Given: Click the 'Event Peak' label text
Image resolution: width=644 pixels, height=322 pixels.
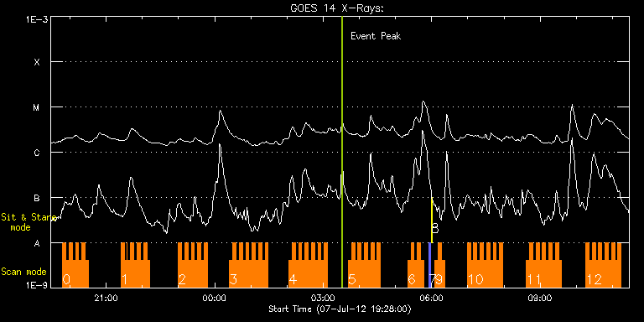Looking at the screenshot, I should click(376, 36).
